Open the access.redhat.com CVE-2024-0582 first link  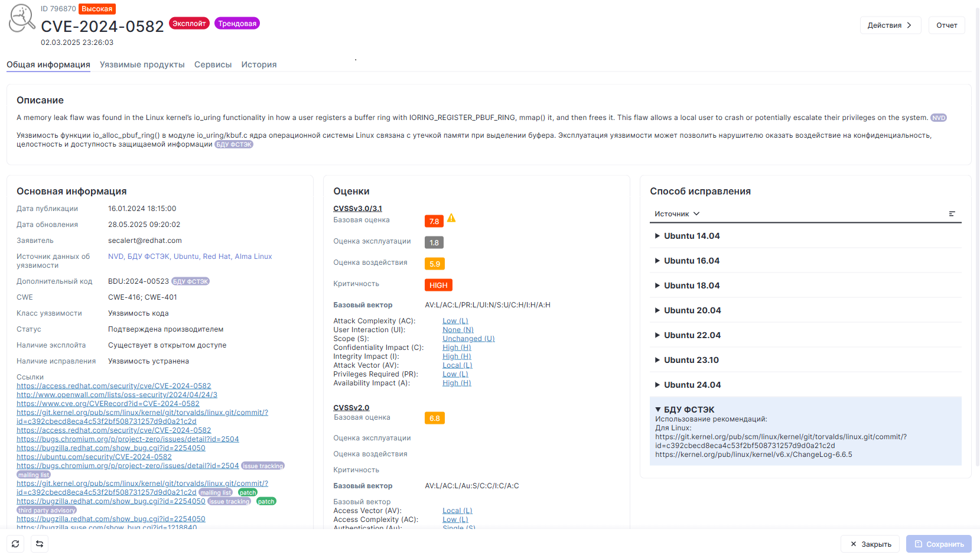point(113,386)
